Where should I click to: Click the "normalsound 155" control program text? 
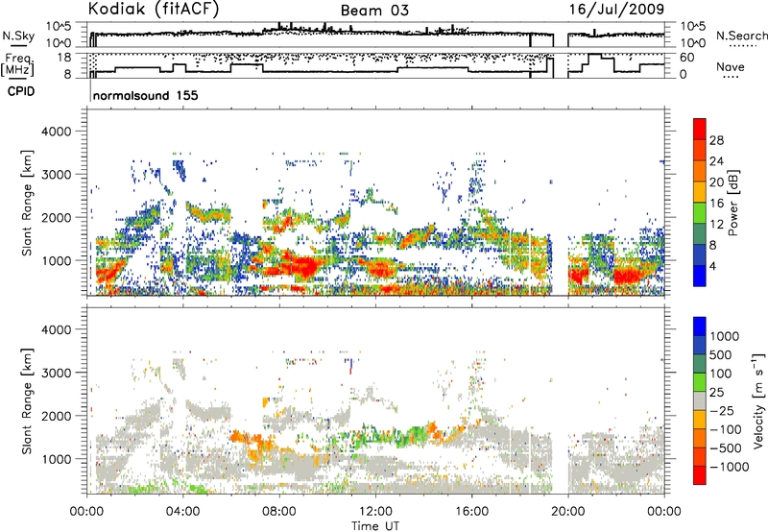point(146,95)
